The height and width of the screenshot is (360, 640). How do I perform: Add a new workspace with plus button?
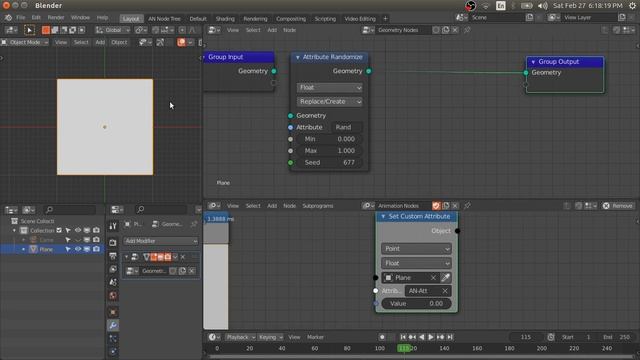(x=385, y=18)
